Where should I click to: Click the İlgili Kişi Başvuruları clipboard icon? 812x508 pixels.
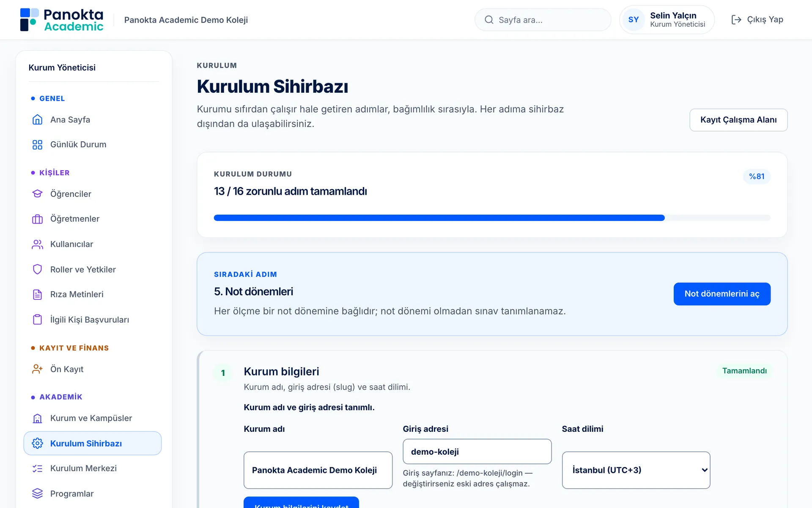coord(37,320)
